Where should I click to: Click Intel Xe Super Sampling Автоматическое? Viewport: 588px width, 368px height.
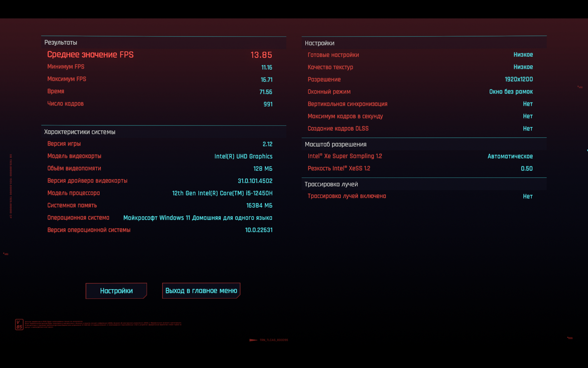[510, 156]
